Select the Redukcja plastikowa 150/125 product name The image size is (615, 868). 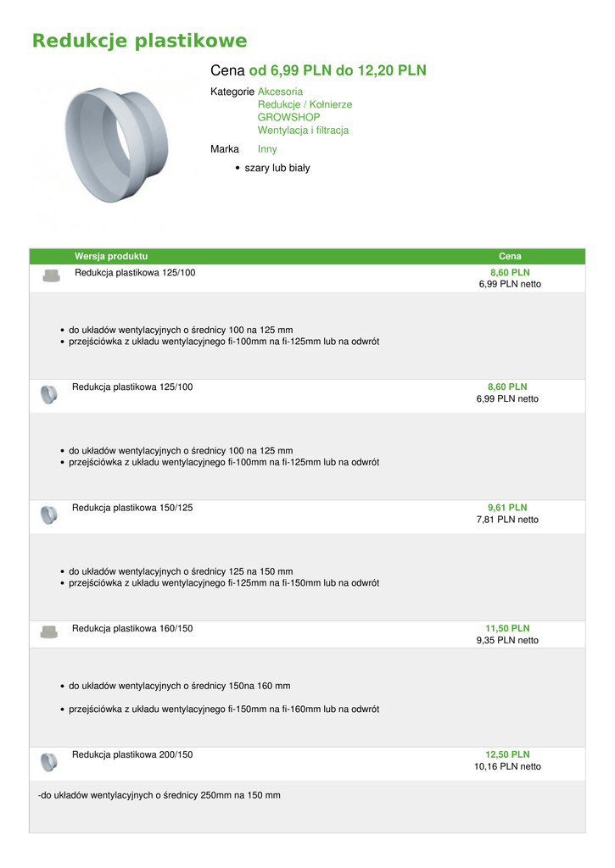click(132, 508)
